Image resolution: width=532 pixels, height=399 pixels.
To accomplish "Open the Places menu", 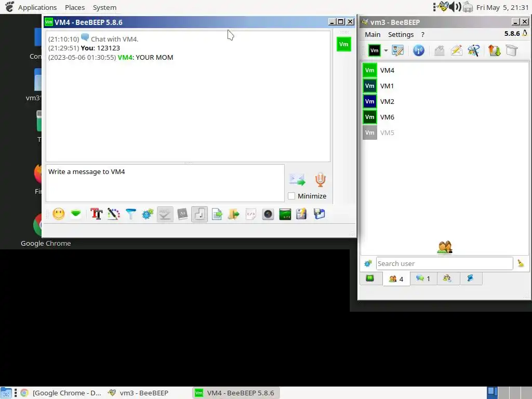I will [x=75, y=7].
